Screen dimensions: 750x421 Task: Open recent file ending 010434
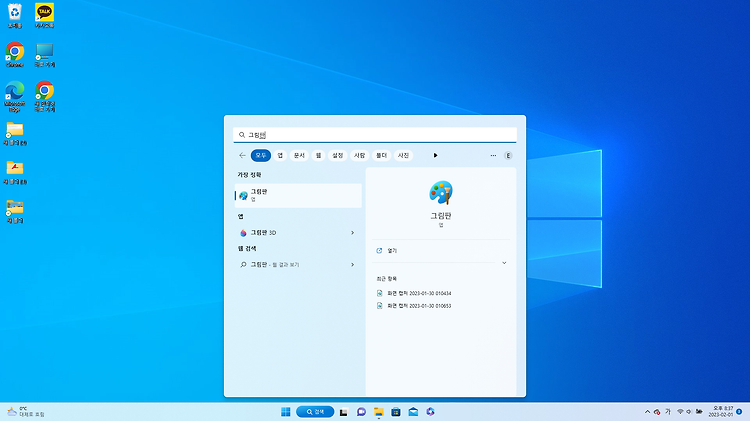tap(414, 293)
